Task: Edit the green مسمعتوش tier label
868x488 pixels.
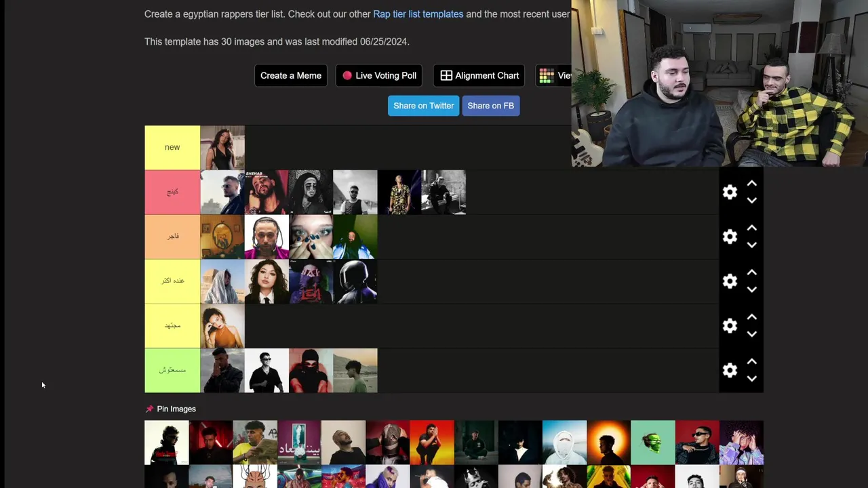Action: point(172,371)
